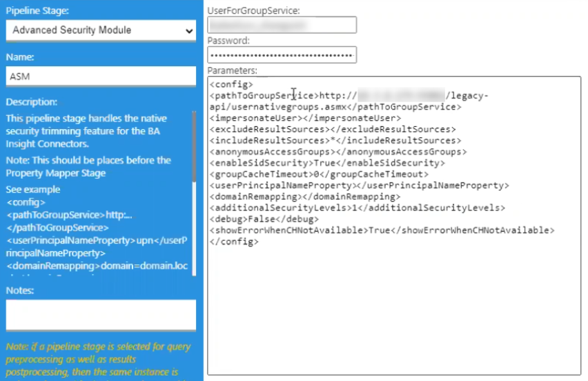Viewport: 588px width, 381px height.
Task: Click into the empty Notes text box
Action: (101, 315)
